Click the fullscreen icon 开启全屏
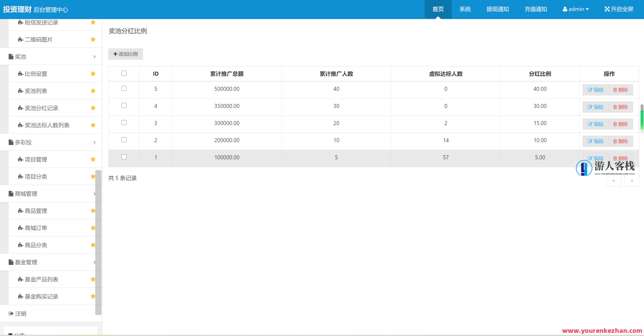Image resolution: width=644 pixels, height=336 pixels. click(607, 9)
